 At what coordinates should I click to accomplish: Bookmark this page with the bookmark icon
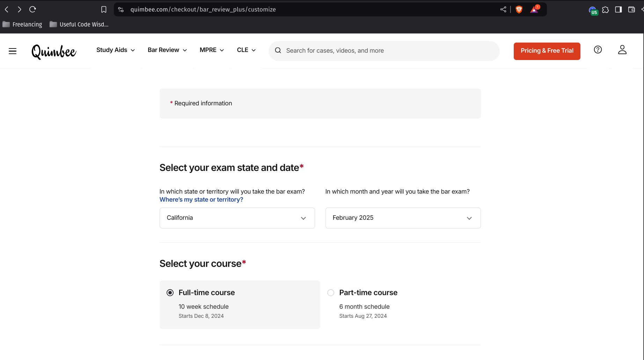coord(104,10)
